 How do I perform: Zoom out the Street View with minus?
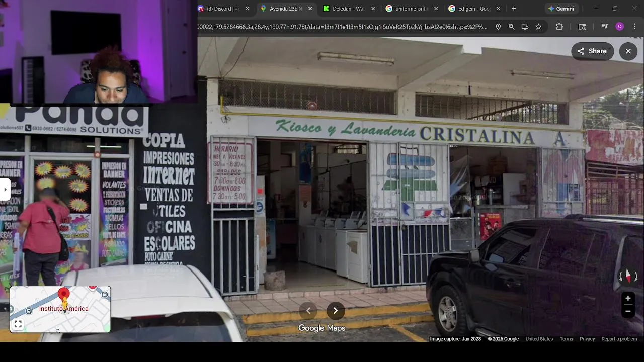[628, 311]
